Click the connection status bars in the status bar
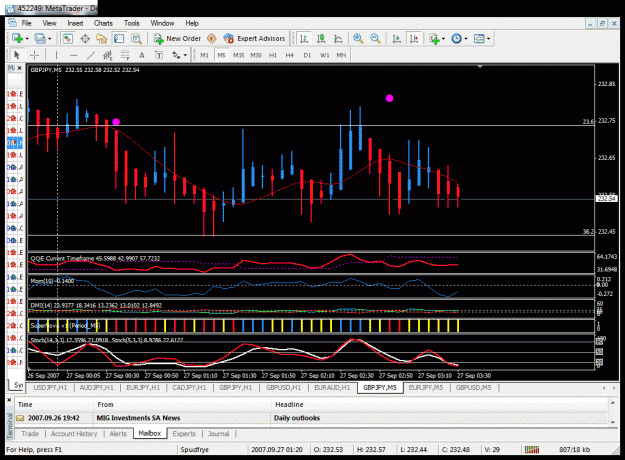The width and height of the screenshot is (625, 460). pyautogui.click(x=532, y=450)
